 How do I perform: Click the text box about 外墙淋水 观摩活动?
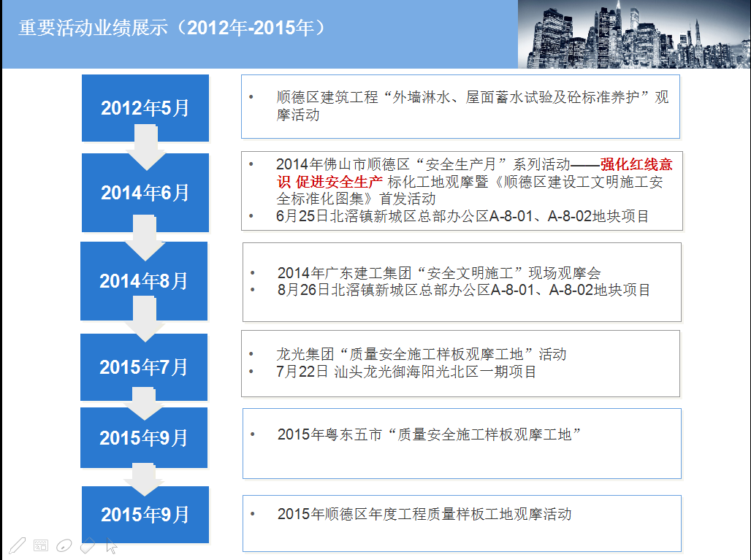[460, 106]
